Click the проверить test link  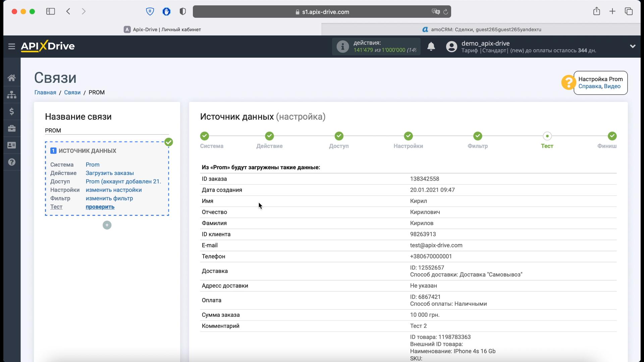(100, 207)
